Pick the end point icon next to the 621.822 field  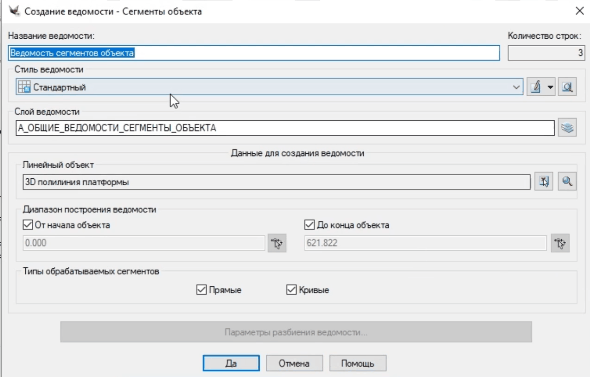(560, 243)
